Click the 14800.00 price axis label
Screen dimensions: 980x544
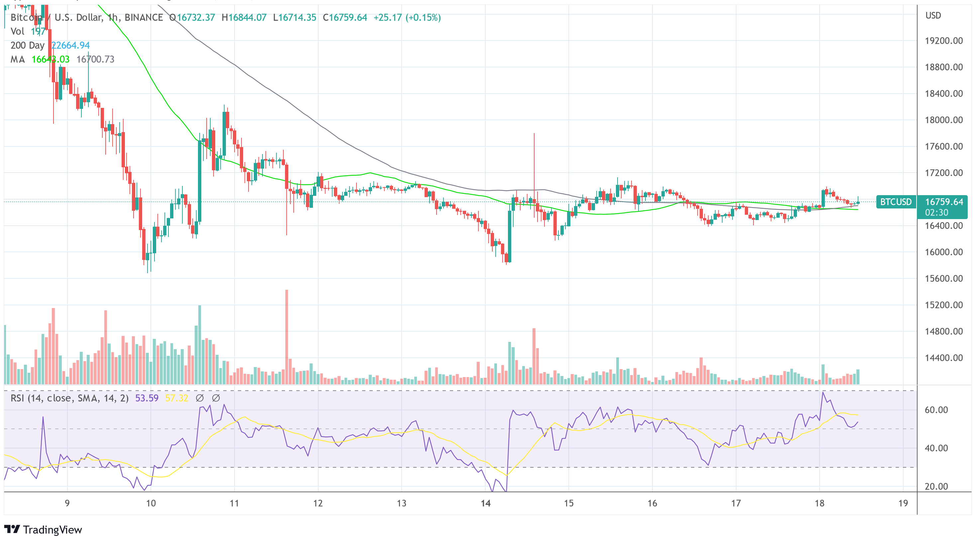coord(944,332)
